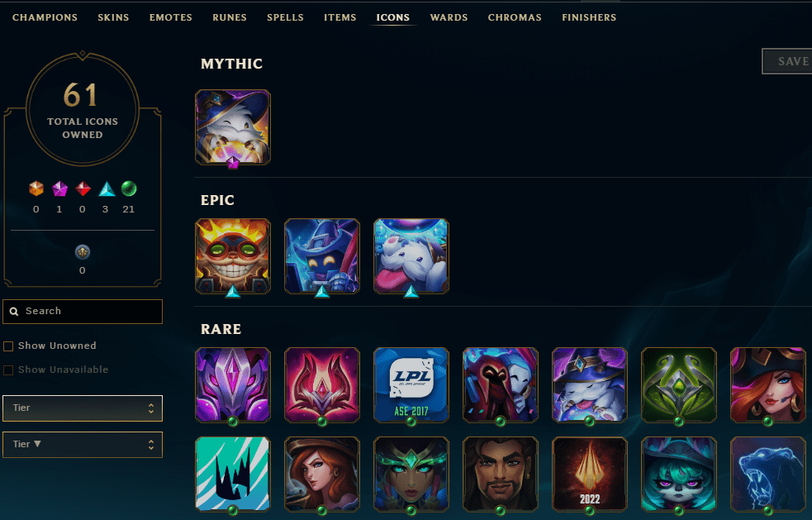Open the first Tier dropdown

(x=83, y=408)
